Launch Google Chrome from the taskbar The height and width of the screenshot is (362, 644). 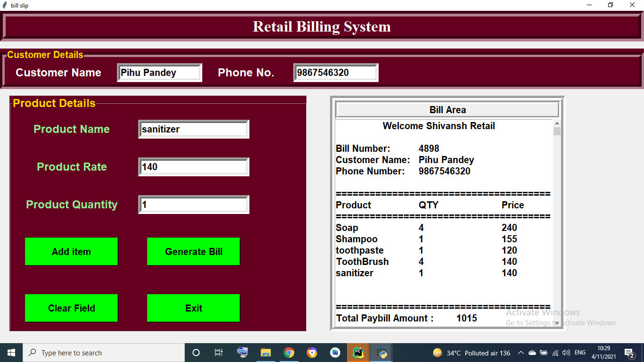coord(289,352)
